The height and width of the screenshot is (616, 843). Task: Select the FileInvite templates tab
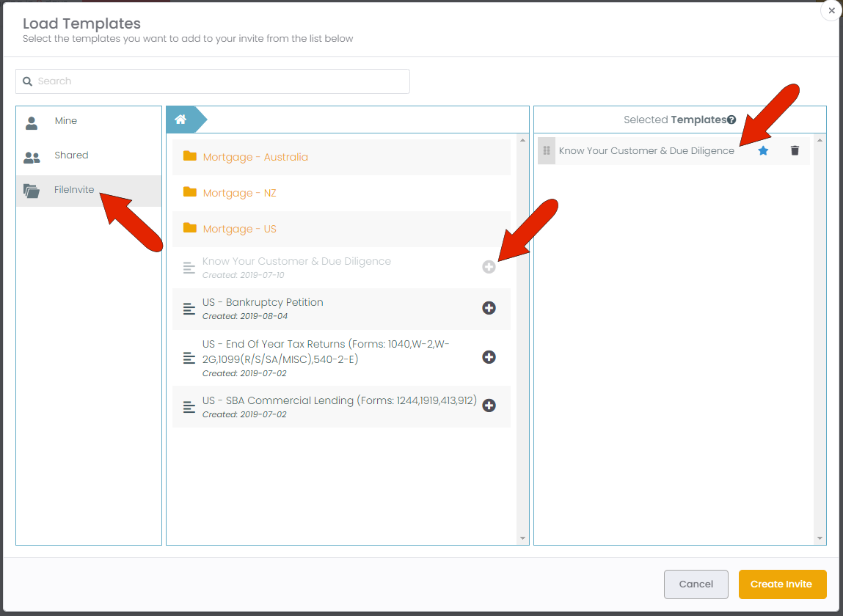(x=74, y=190)
